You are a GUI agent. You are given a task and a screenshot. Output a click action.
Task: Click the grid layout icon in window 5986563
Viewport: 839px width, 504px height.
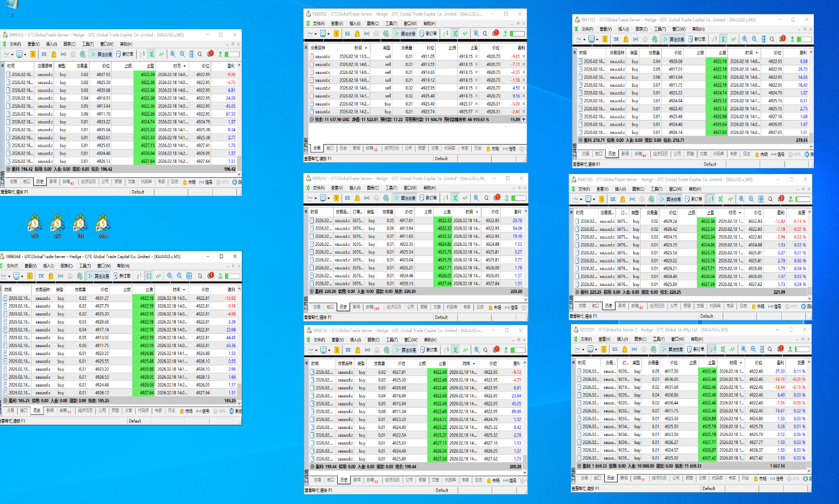point(191,54)
